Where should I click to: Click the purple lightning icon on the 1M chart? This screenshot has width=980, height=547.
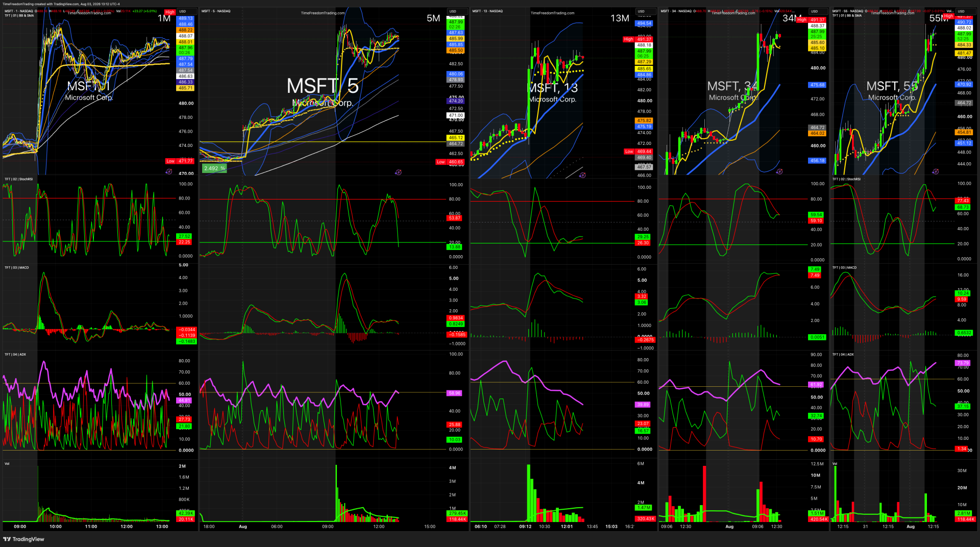pos(169,172)
